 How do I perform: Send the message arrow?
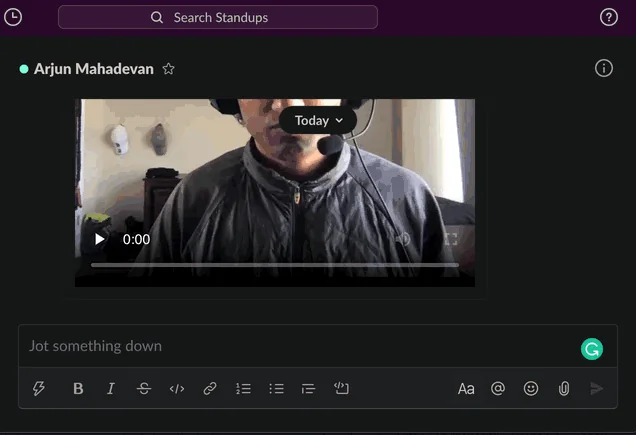tap(596, 388)
